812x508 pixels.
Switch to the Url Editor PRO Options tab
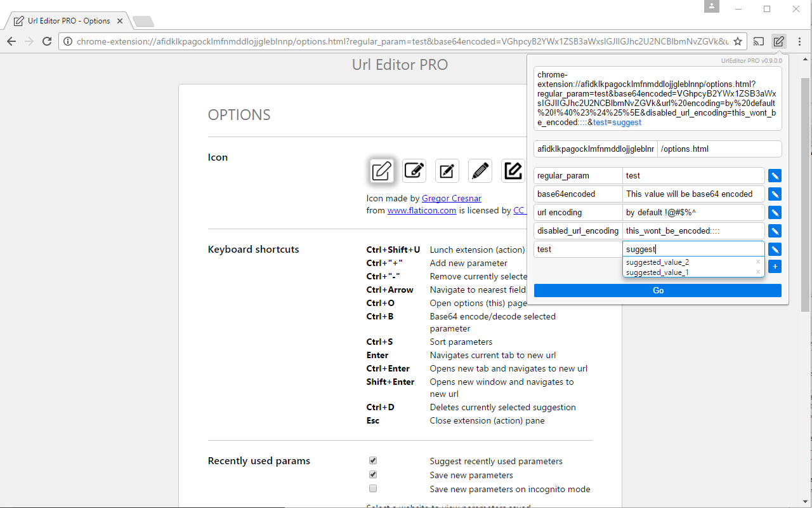pyautogui.click(x=65, y=20)
